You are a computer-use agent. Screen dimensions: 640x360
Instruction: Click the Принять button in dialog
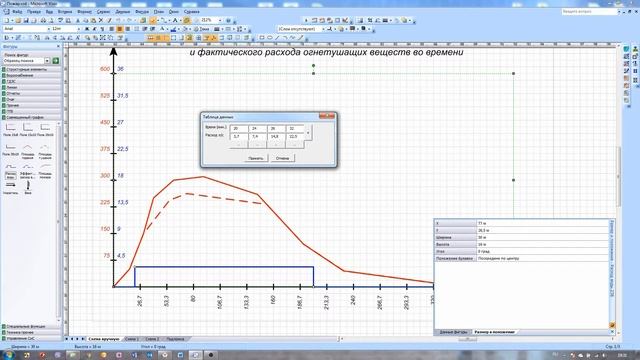(256, 158)
